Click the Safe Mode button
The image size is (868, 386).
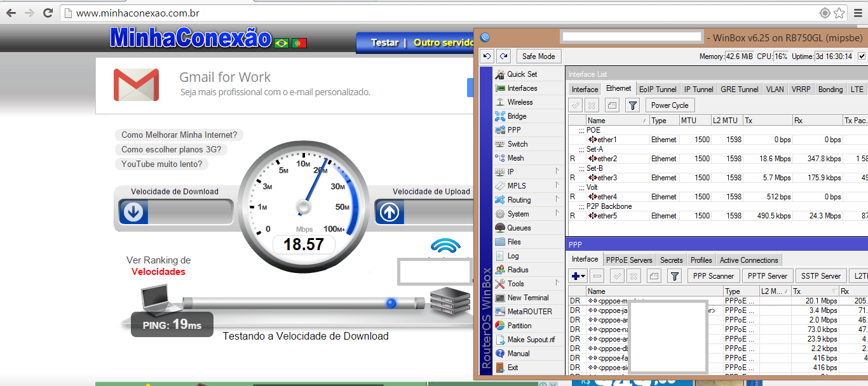coord(539,56)
